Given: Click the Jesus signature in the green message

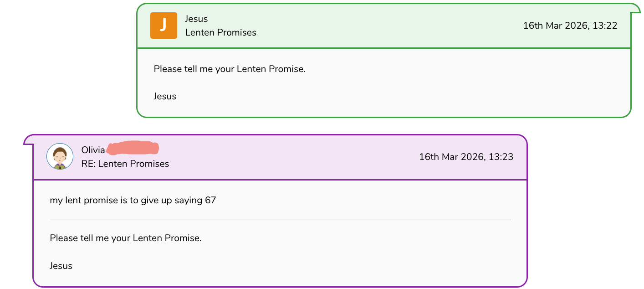Looking at the screenshot, I should coord(165,96).
